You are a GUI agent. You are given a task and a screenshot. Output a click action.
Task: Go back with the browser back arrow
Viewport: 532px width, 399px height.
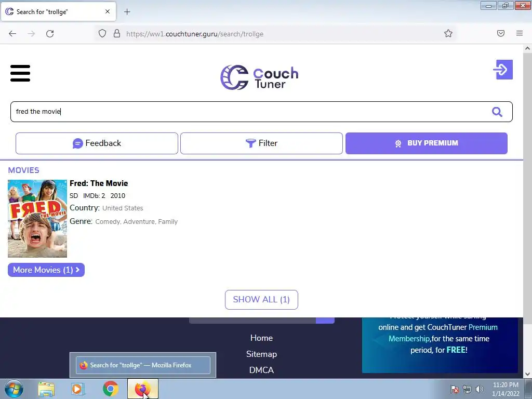(12, 34)
